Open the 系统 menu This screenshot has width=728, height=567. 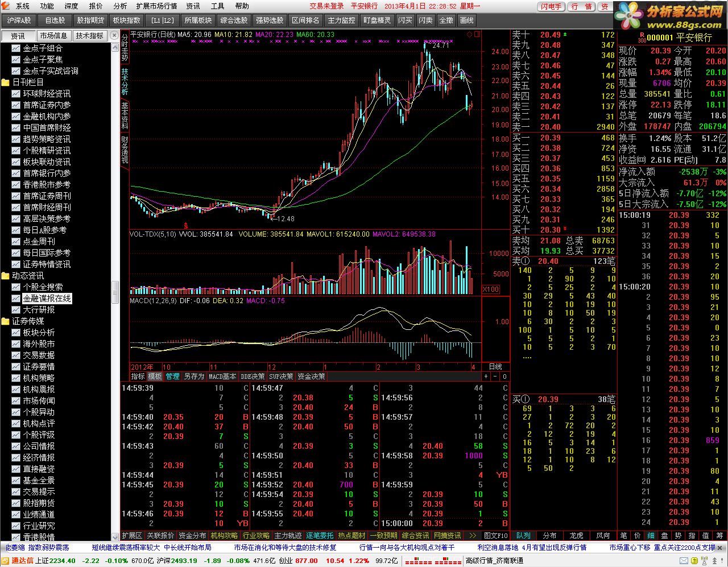pyautogui.click(x=23, y=6)
